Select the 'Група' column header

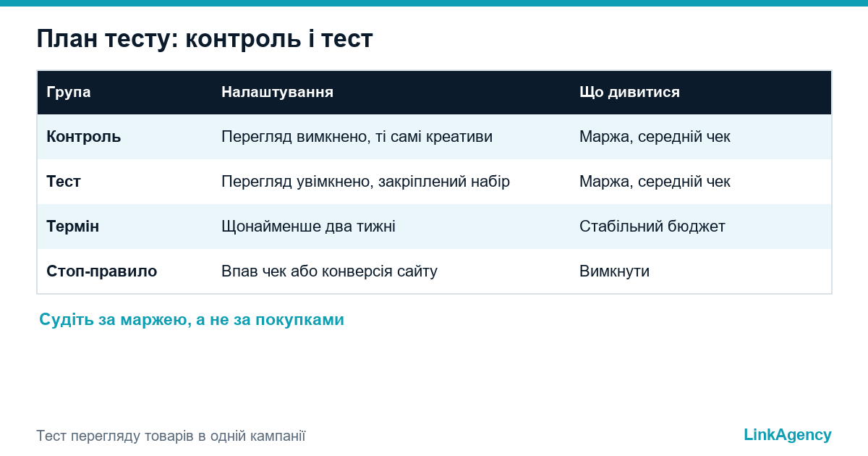pos(69,92)
